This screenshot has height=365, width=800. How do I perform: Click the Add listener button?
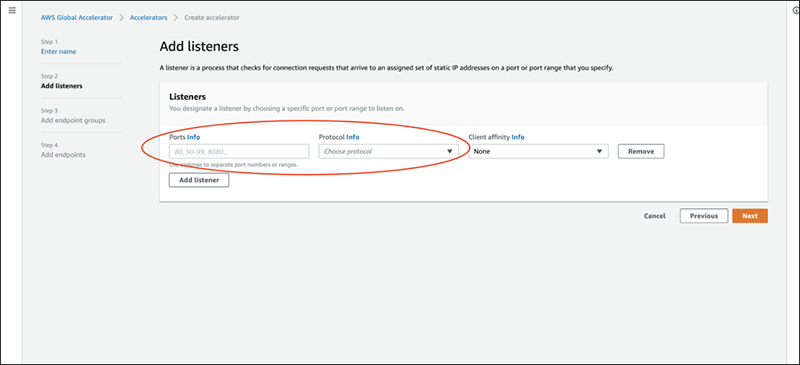[199, 180]
